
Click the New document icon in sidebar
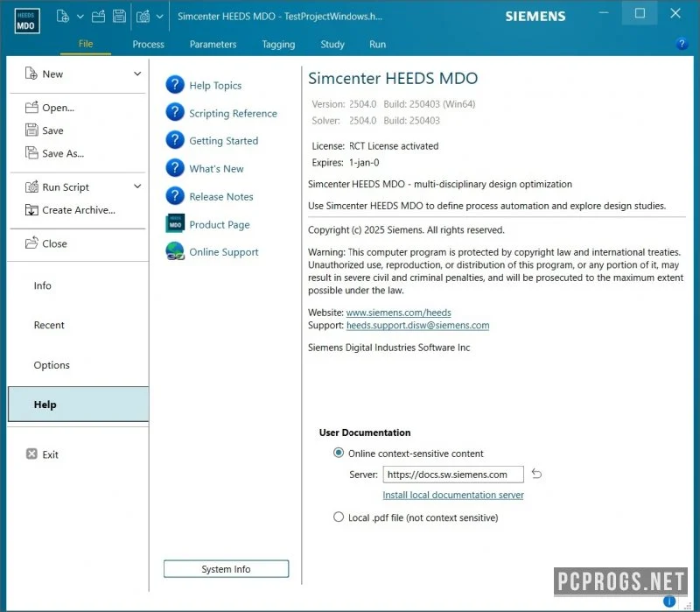31,74
